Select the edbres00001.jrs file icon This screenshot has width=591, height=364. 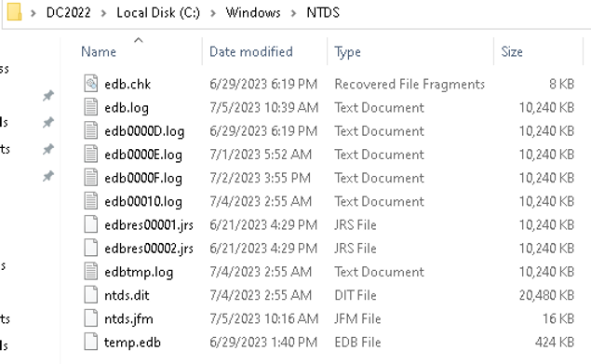click(x=91, y=224)
